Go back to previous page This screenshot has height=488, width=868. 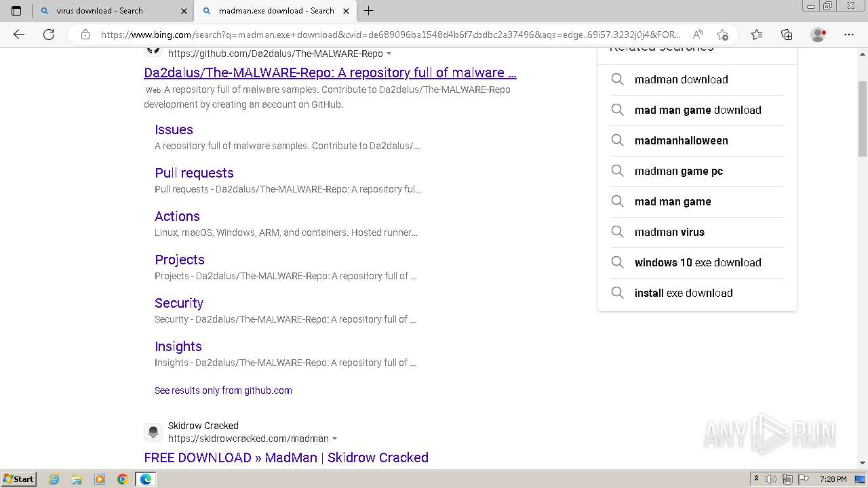point(19,35)
